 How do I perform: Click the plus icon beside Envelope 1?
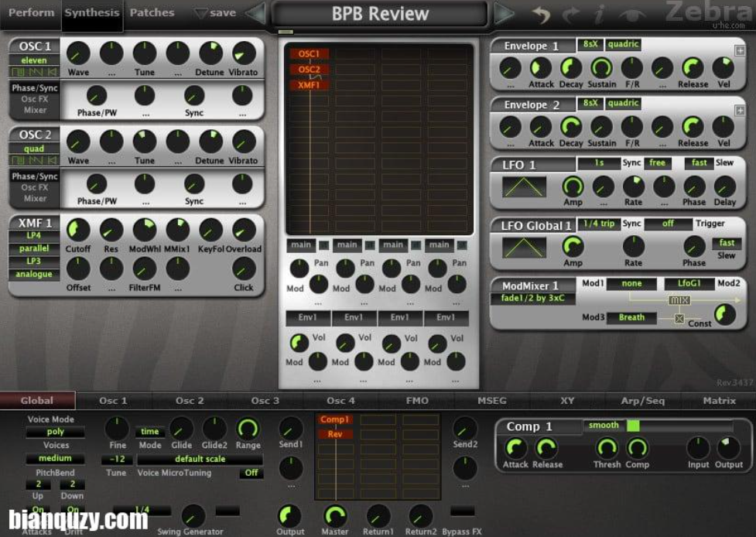740,51
